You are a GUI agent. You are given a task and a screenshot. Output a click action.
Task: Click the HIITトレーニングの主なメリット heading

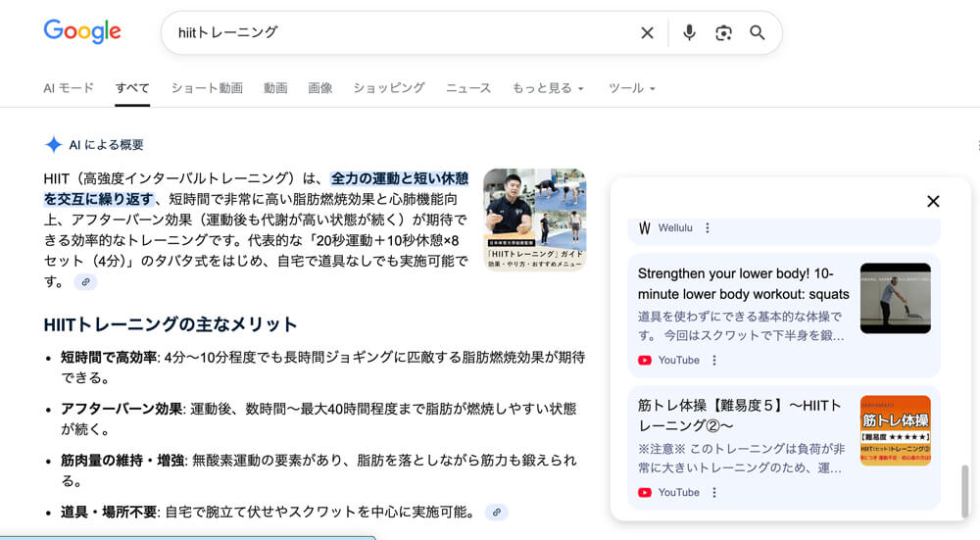(x=170, y=324)
